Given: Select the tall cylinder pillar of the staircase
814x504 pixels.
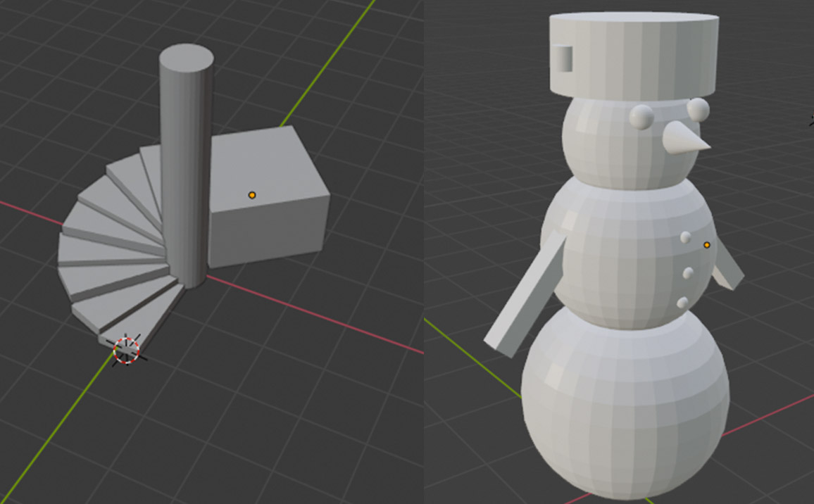Looking at the screenshot, I should pyautogui.click(x=186, y=166).
